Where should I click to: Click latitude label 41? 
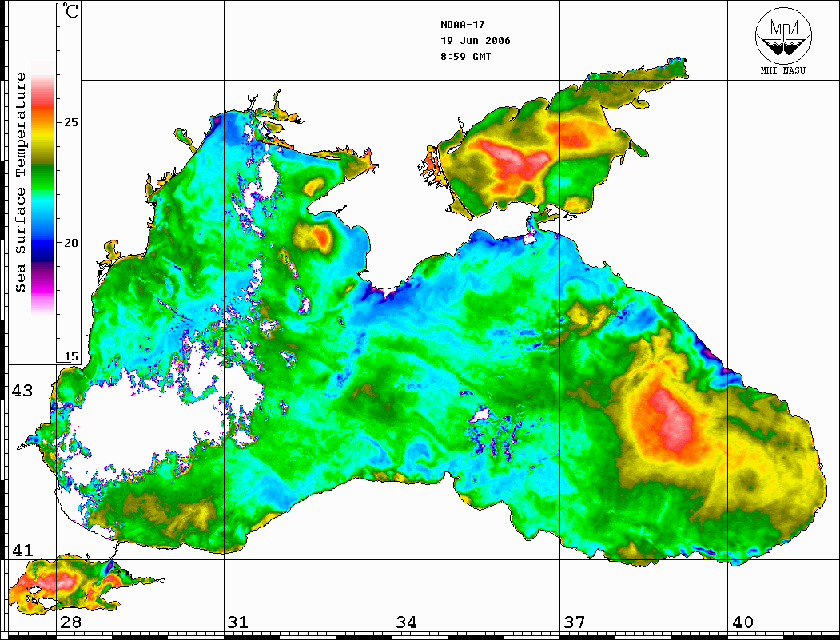[22, 550]
